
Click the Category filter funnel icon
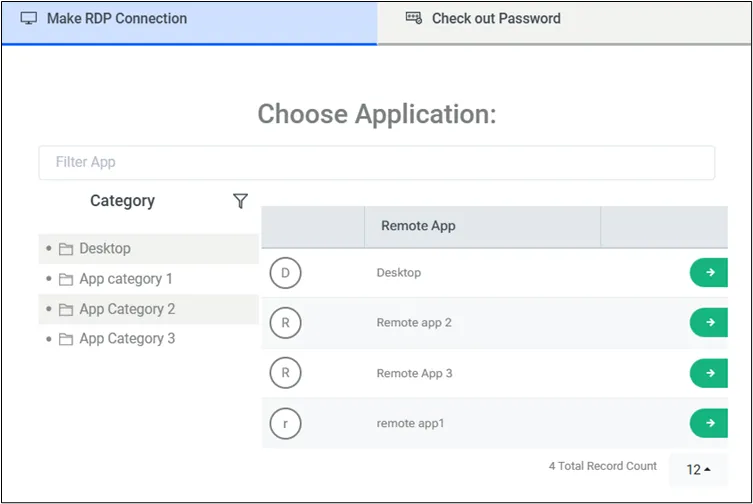click(240, 201)
